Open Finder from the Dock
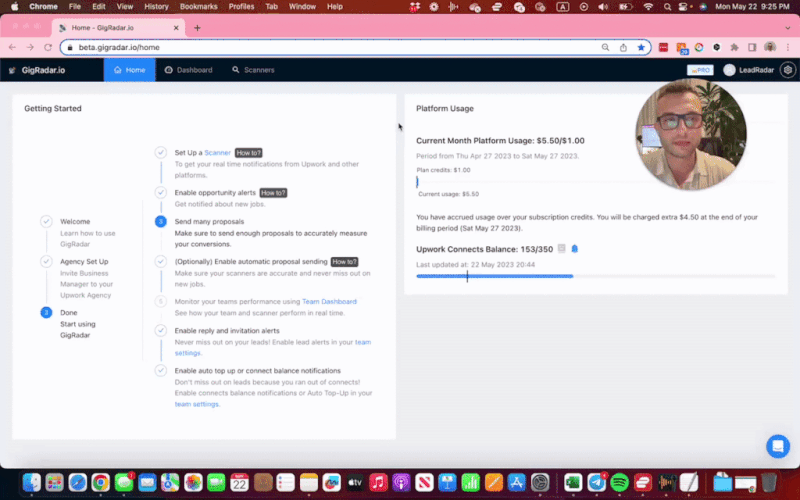 32,482
